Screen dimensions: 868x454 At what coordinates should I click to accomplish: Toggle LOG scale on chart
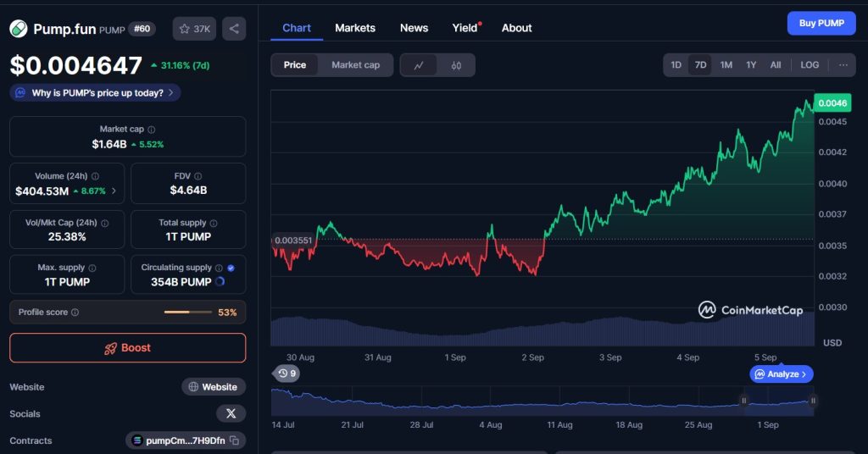tap(810, 65)
